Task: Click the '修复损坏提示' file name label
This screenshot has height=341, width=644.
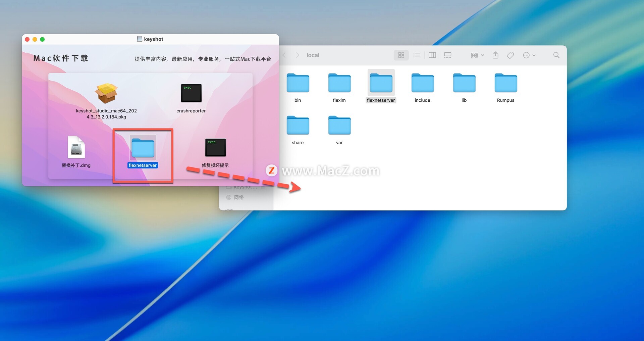Action: [x=215, y=165]
